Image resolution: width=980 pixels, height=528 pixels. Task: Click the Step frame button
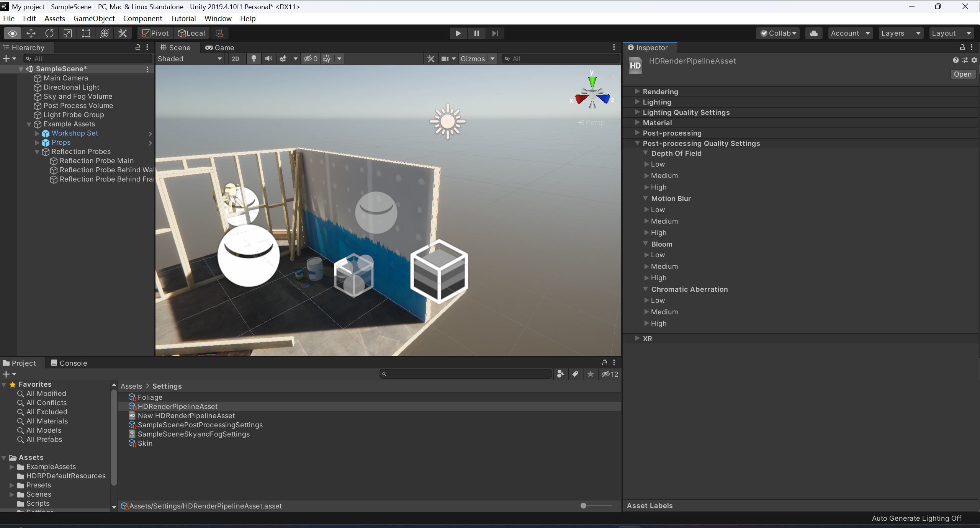(x=495, y=33)
